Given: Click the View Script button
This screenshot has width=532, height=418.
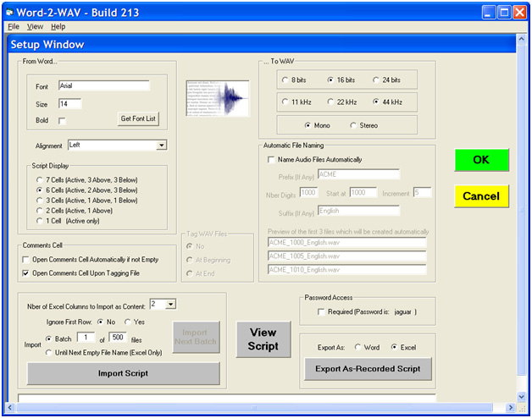Looking at the screenshot, I should (x=263, y=339).
